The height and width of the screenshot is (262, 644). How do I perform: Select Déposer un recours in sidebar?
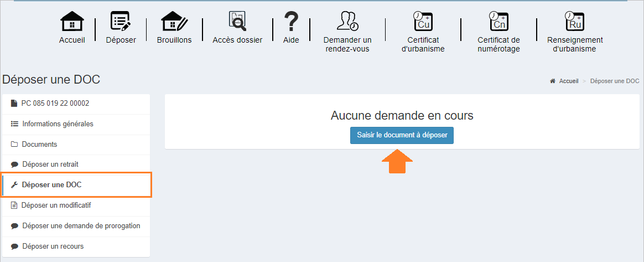tap(53, 246)
